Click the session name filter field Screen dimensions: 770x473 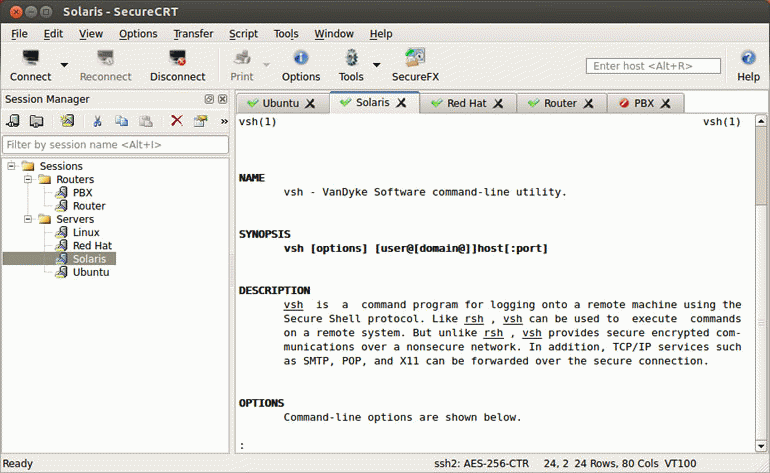point(115,144)
